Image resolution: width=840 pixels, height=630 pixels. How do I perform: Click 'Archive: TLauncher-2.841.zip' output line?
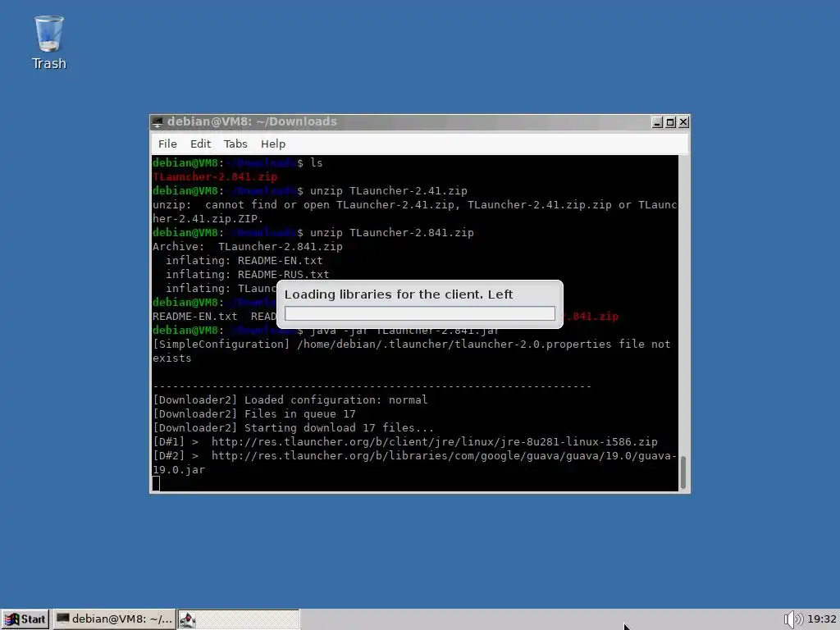click(x=248, y=246)
